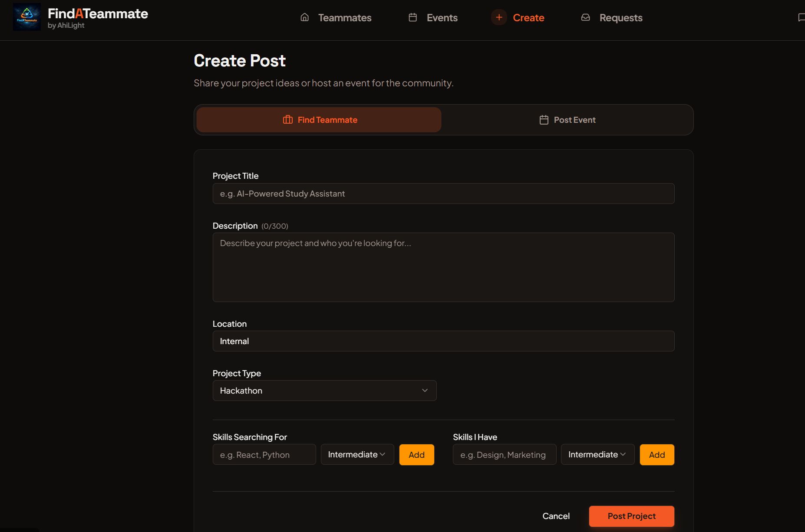805x532 pixels.
Task: Click into the Description text area
Action: tap(443, 267)
